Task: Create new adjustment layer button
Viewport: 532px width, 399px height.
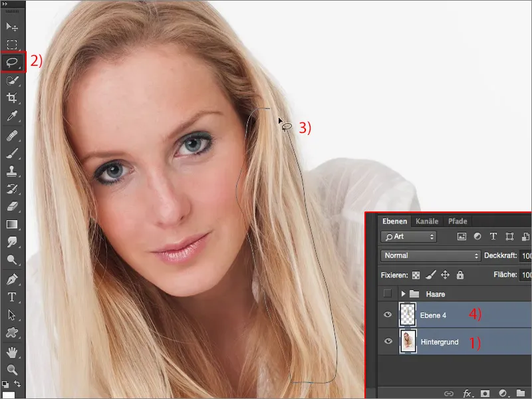Action: pyautogui.click(x=503, y=394)
